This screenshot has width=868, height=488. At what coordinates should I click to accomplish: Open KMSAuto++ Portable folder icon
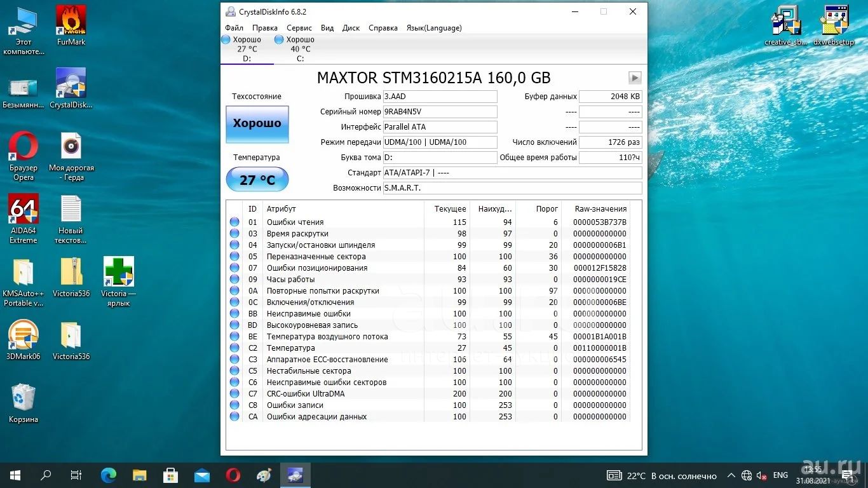tap(24, 282)
